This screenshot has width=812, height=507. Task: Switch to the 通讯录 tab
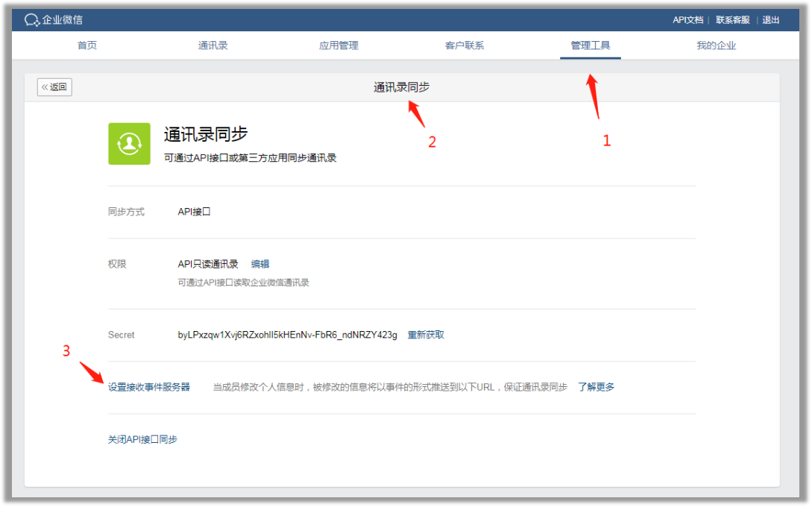(x=213, y=45)
